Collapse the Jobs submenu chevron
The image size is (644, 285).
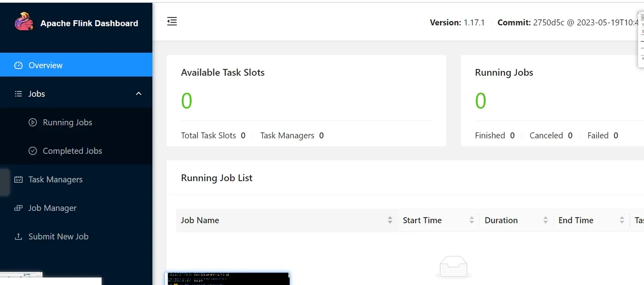[x=138, y=94]
